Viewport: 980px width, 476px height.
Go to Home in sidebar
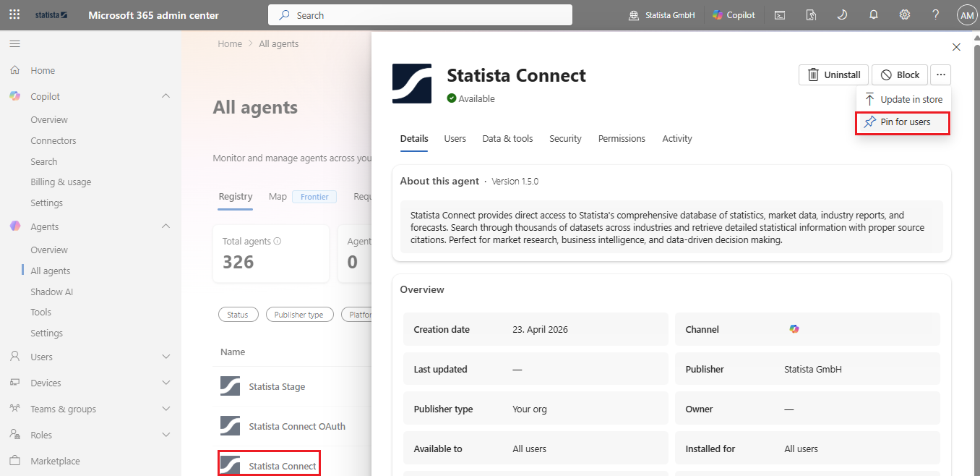(x=43, y=70)
